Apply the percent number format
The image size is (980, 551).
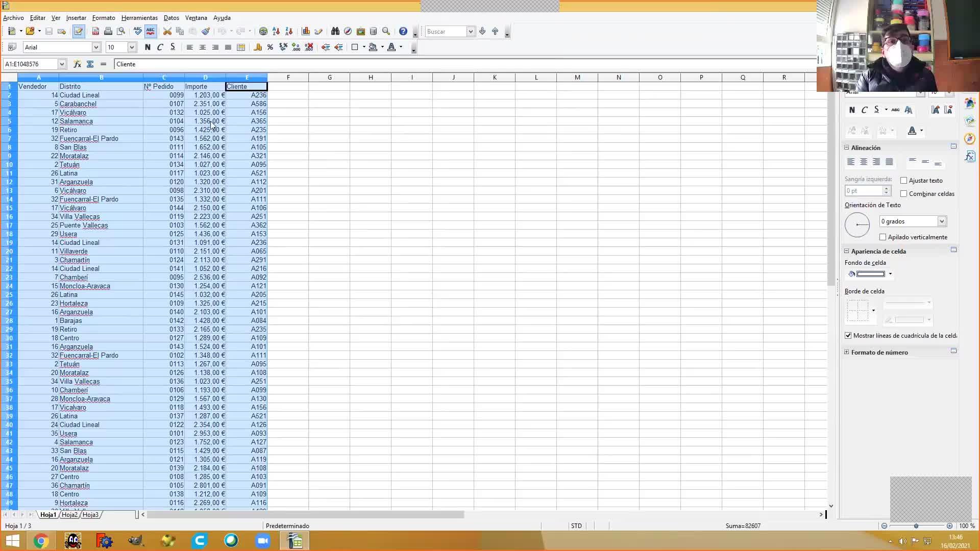click(x=270, y=47)
